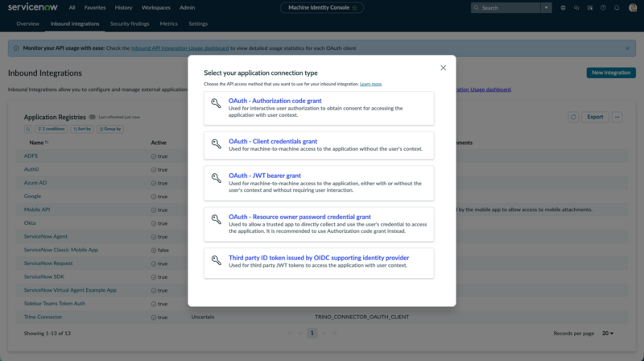Open the Sidebar Teams Token Auth record

[55, 304]
